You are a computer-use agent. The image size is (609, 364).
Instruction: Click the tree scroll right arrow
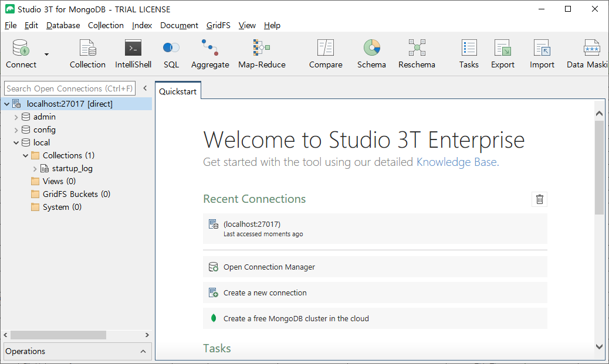click(x=147, y=335)
